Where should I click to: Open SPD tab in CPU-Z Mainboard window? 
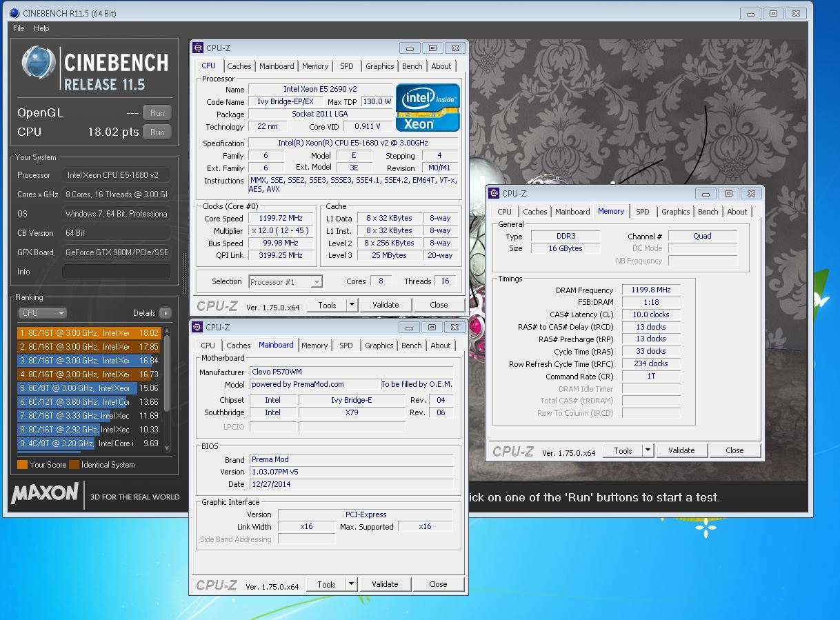point(346,346)
